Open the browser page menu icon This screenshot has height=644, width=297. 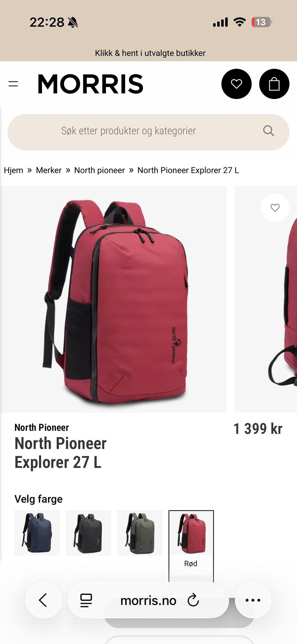pyautogui.click(x=86, y=600)
